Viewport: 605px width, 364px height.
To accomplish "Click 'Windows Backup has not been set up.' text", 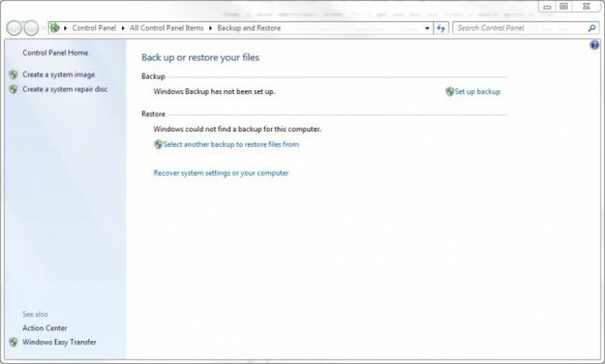I will [x=214, y=92].
